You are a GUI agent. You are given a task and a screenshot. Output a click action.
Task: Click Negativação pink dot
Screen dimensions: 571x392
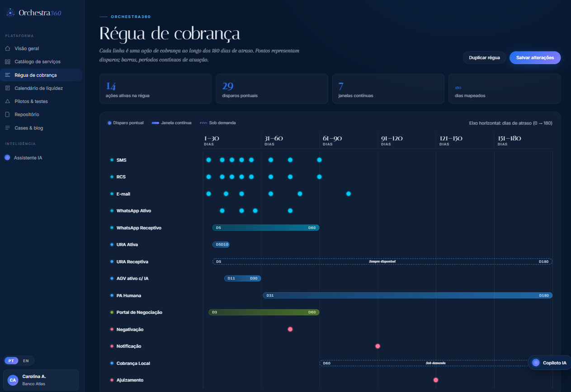pyautogui.click(x=290, y=329)
